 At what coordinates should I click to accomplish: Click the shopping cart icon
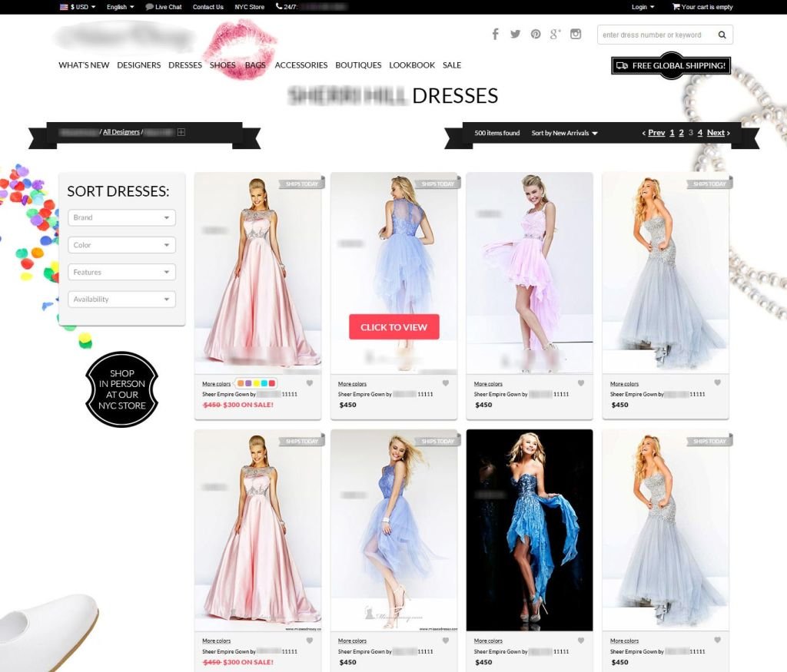point(676,7)
